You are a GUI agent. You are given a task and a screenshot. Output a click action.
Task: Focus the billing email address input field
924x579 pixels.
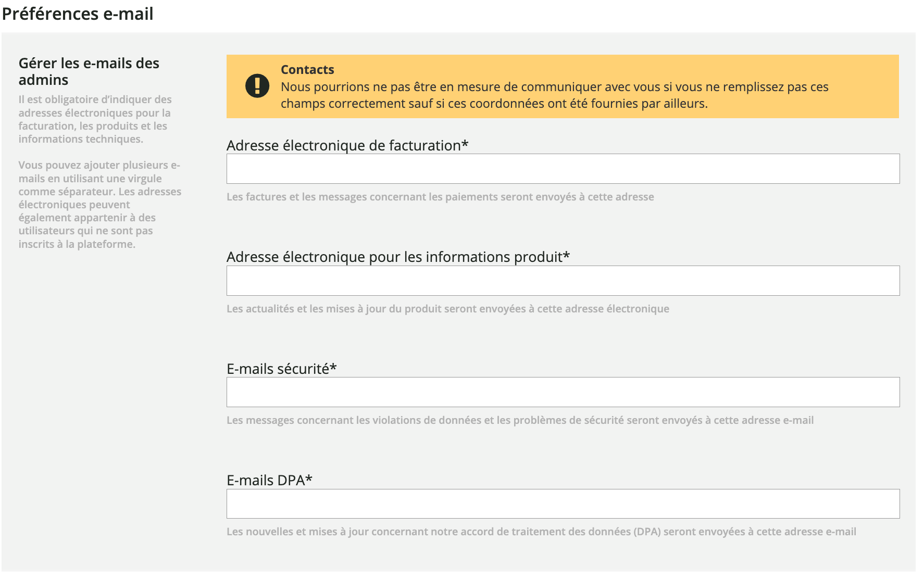[x=563, y=169]
